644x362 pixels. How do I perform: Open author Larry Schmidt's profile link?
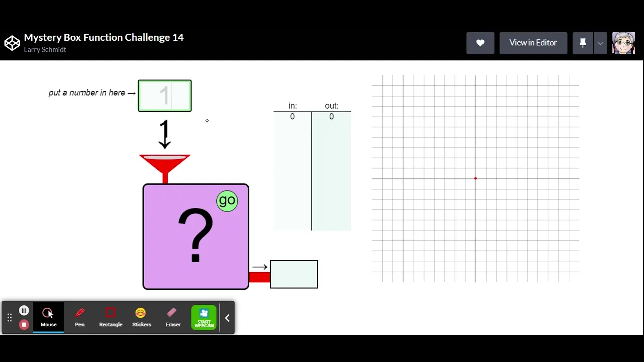(45, 49)
